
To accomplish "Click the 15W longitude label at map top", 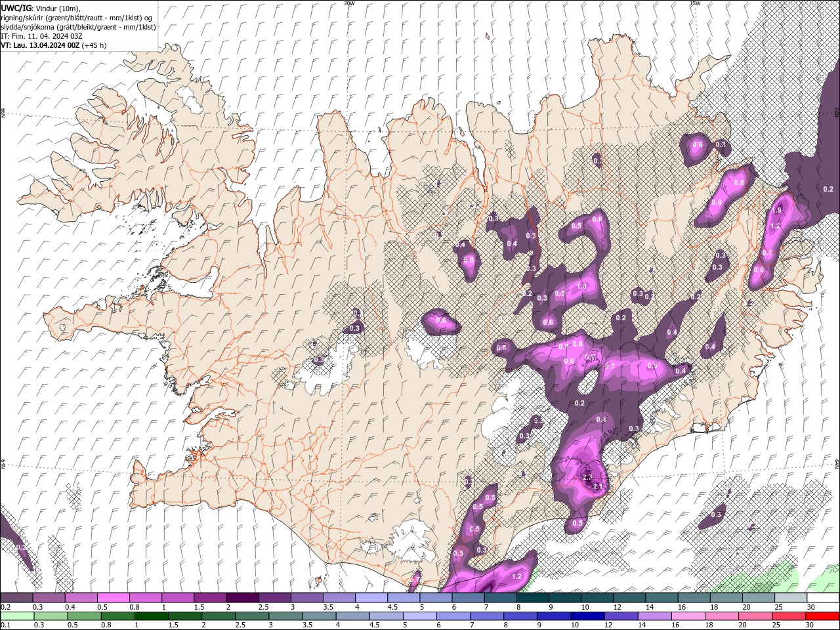I will [x=695, y=3].
